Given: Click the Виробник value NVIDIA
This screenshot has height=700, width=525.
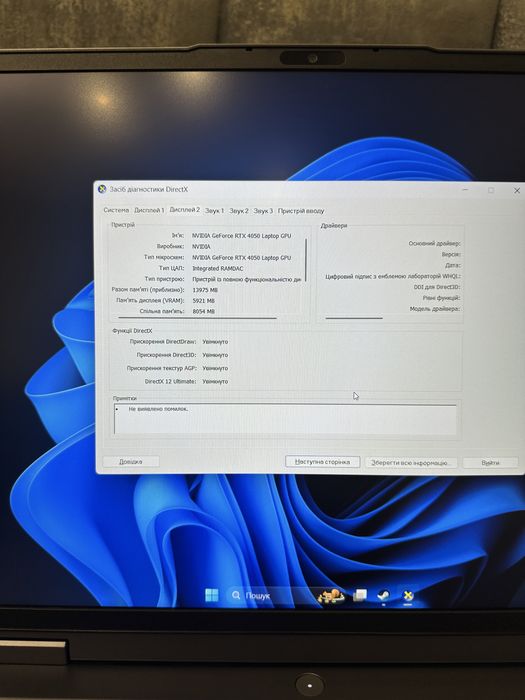Looking at the screenshot, I should 201,246.
